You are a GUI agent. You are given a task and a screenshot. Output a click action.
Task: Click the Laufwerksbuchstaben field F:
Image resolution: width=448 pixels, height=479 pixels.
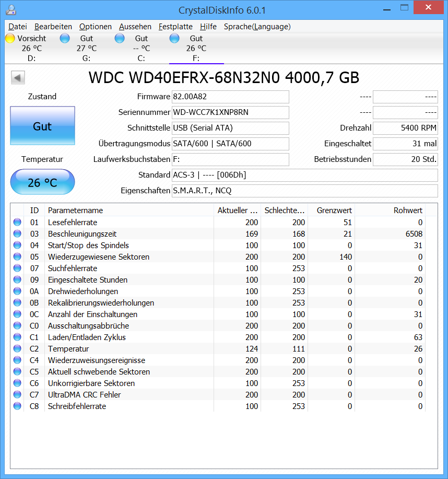point(230,159)
